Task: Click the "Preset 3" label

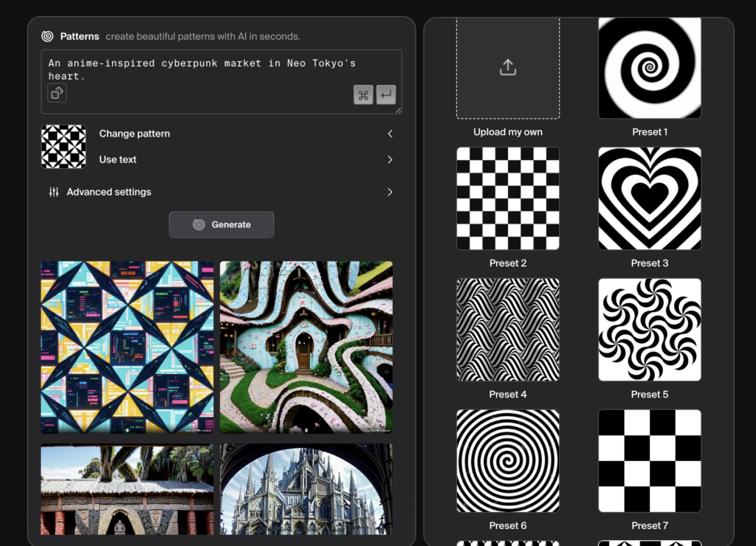Action: (650, 263)
